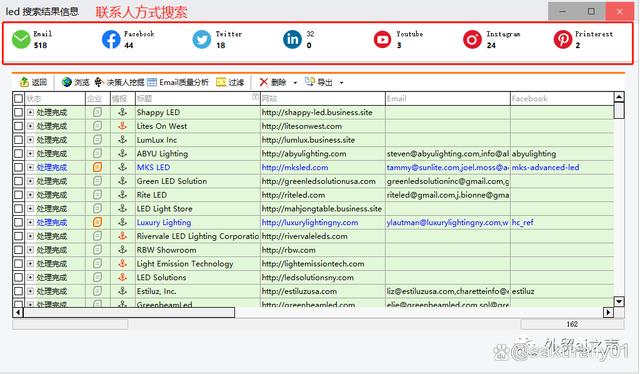Click the company icon in MKS LED row

point(97,167)
